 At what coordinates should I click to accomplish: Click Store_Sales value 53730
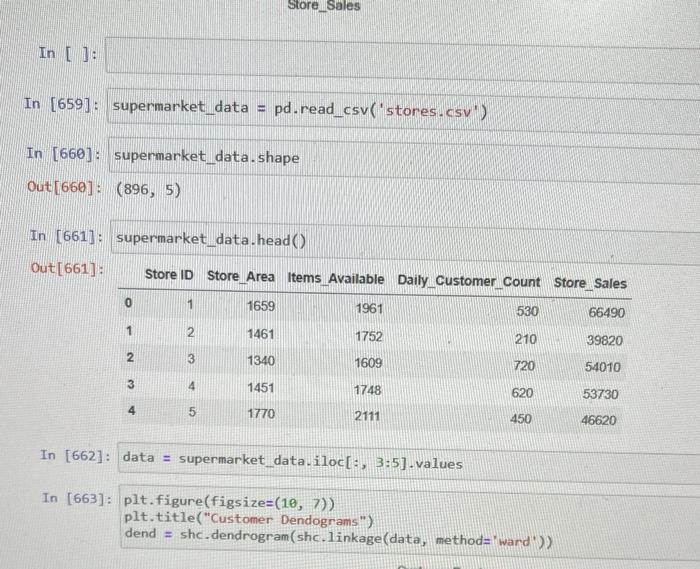click(600, 394)
